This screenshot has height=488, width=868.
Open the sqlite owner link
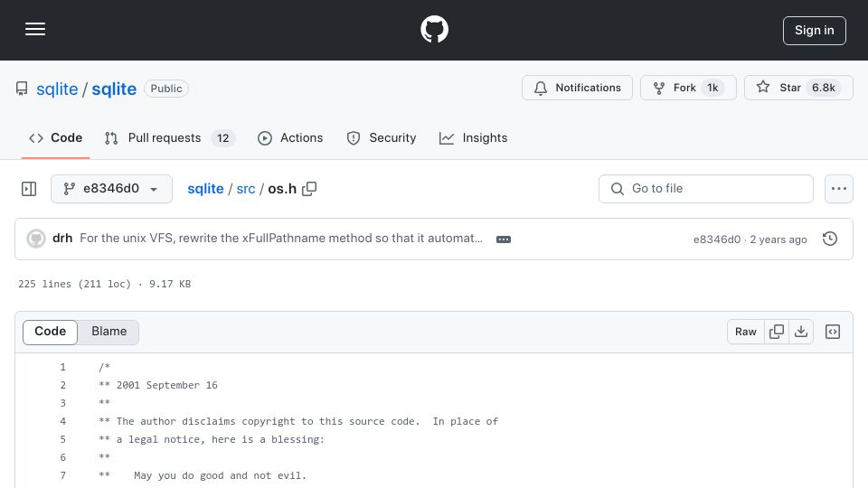coord(57,89)
